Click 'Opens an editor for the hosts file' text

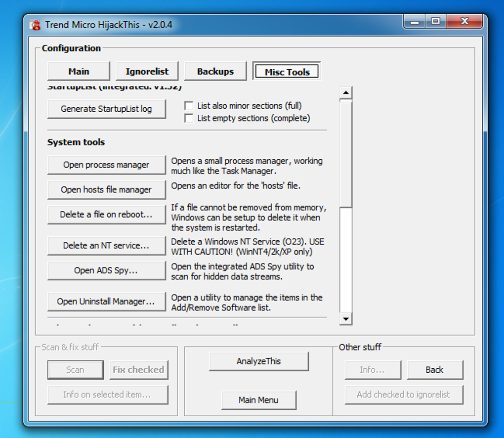click(236, 186)
